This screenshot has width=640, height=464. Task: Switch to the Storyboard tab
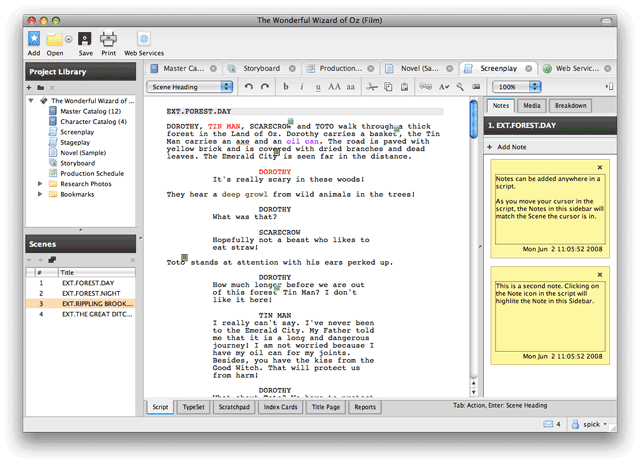tap(261, 69)
